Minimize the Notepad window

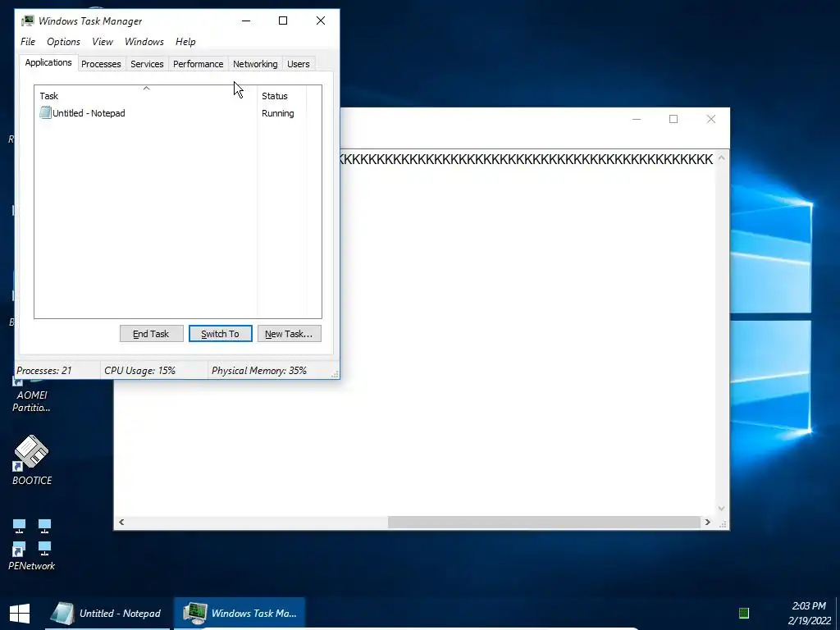click(x=637, y=119)
